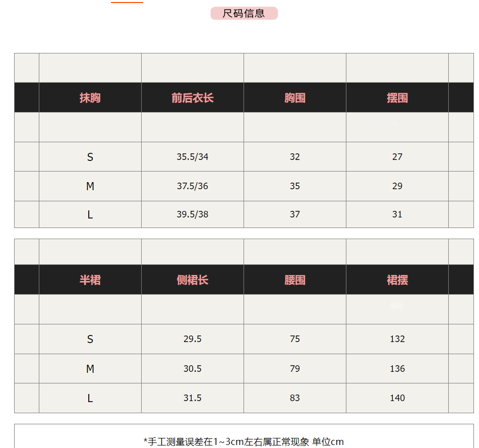The width and height of the screenshot is (479, 448).
Task: Click the 侧裙长 header cell
Action: click(x=193, y=280)
